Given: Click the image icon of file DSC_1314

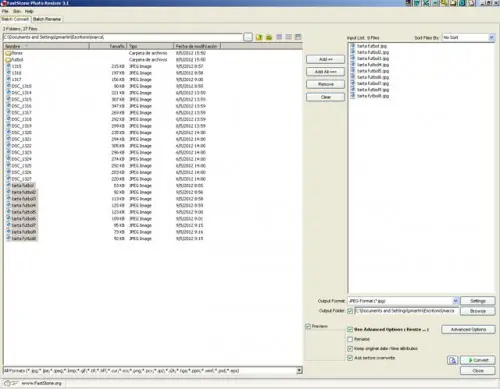Looking at the screenshot, I should [9, 93].
